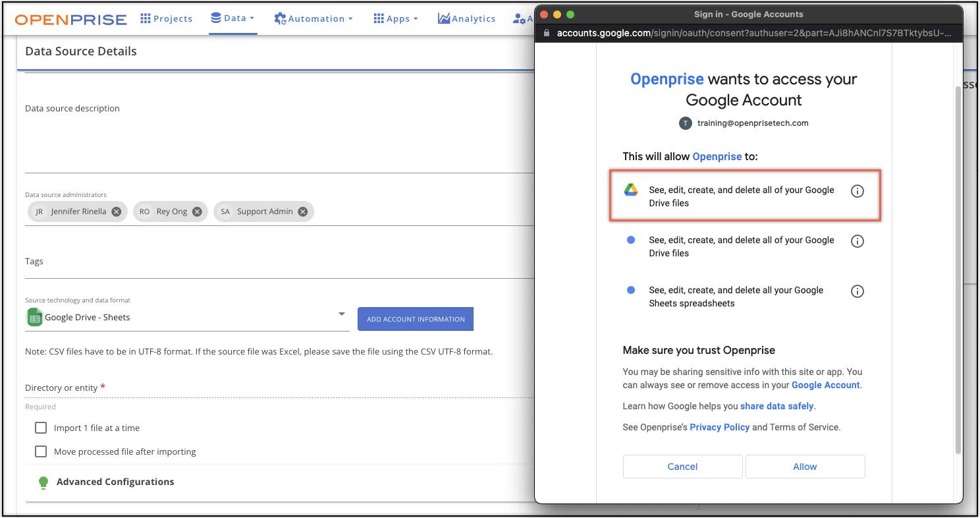
Task: Check Move processed file after importing
Action: click(x=41, y=451)
